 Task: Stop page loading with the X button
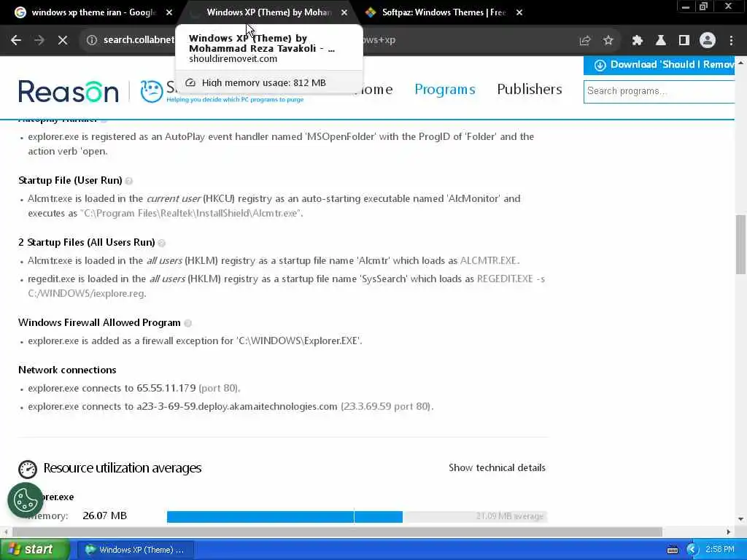point(63,40)
